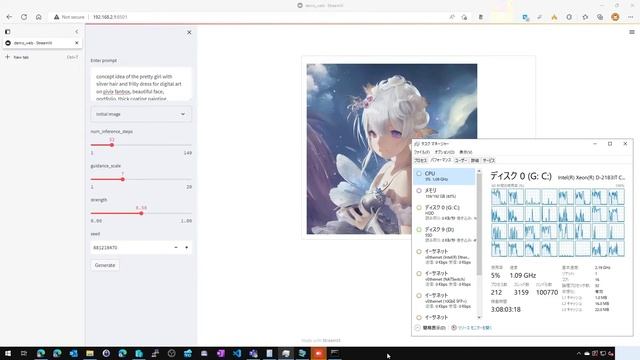Viewport: 640px width, 360px height.
Task: Select CPU in Task Manager resource list
Action: click(x=444, y=176)
